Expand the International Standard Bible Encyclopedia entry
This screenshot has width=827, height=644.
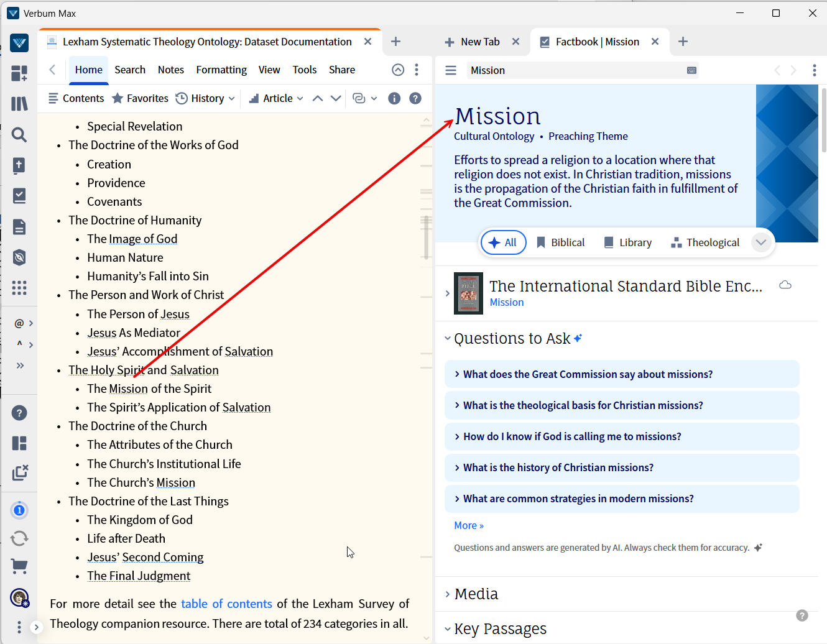pyautogui.click(x=448, y=293)
